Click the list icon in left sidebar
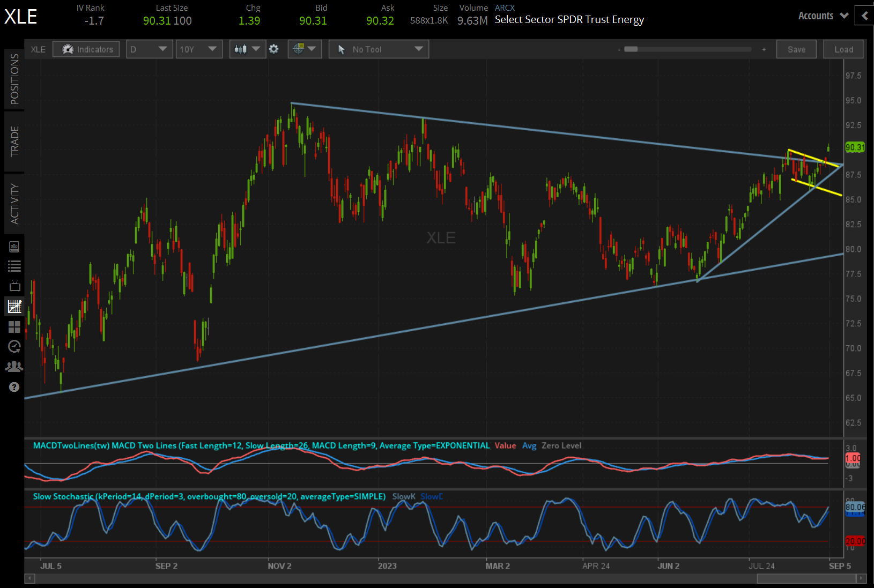The height and width of the screenshot is (588, 874). point(14,266)
